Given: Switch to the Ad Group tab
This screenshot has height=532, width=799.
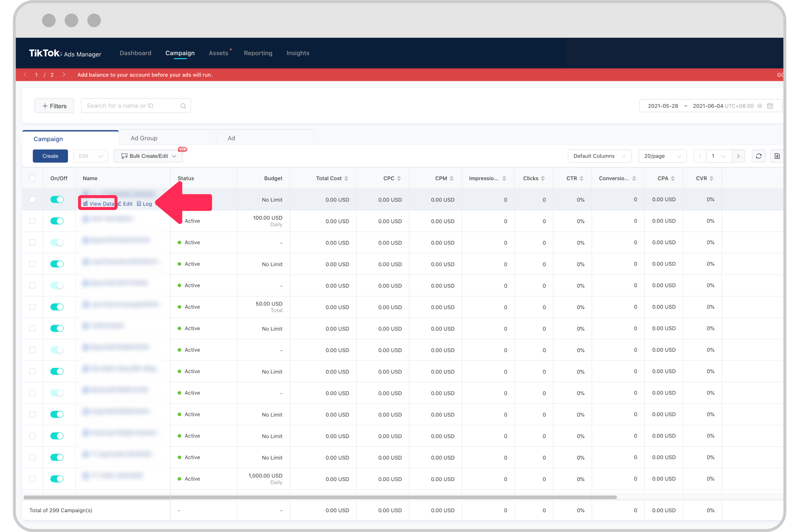Looking at the screenshot, I should 144,138.
